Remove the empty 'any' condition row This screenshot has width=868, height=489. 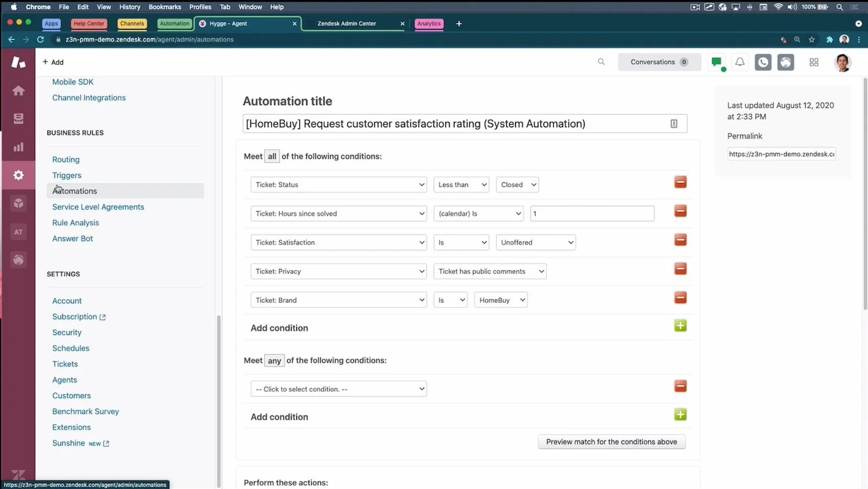pos(681,386)
